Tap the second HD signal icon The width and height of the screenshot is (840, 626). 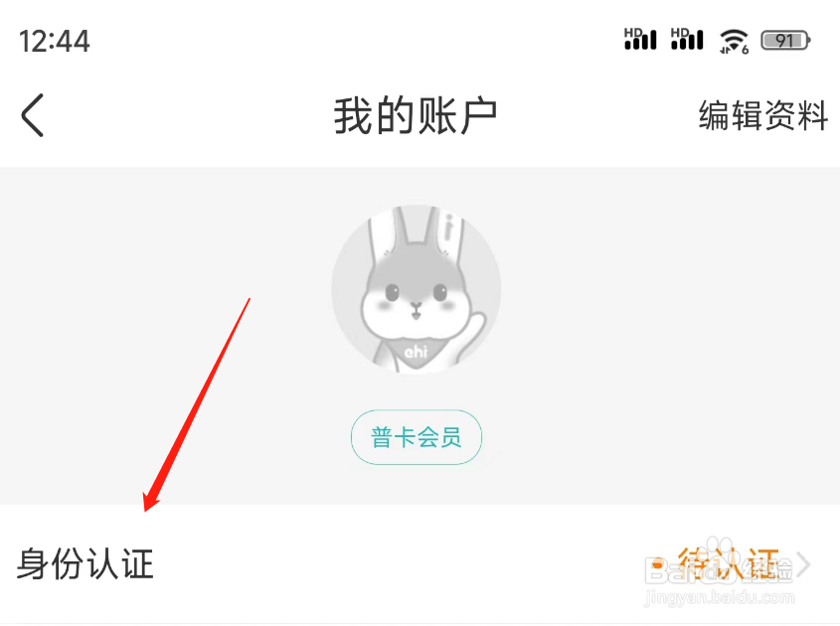click(x=687, y=39)
